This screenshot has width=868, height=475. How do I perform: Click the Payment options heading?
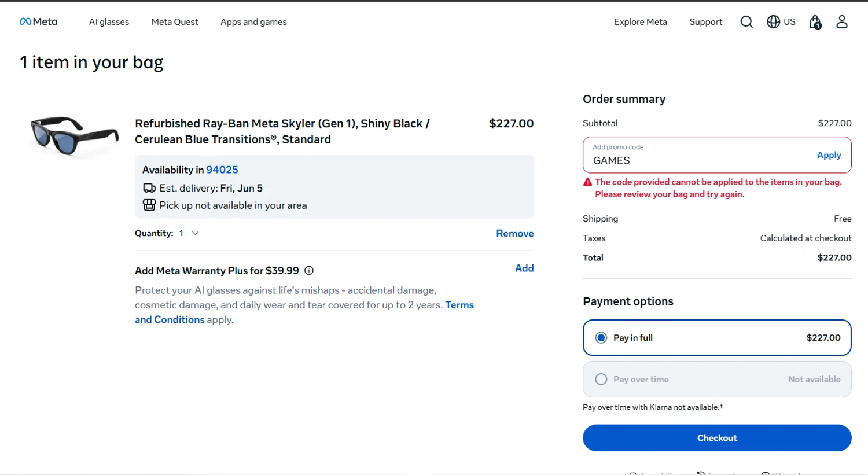point(628,301)
